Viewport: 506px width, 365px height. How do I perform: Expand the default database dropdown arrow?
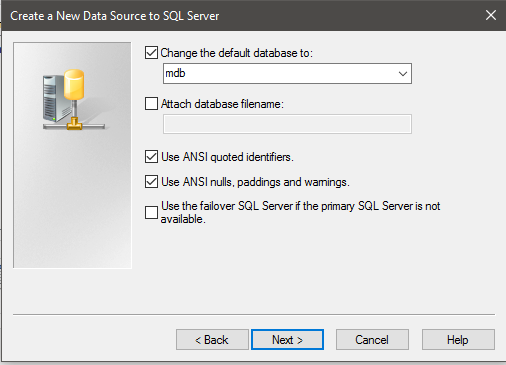tap(403, 73)
